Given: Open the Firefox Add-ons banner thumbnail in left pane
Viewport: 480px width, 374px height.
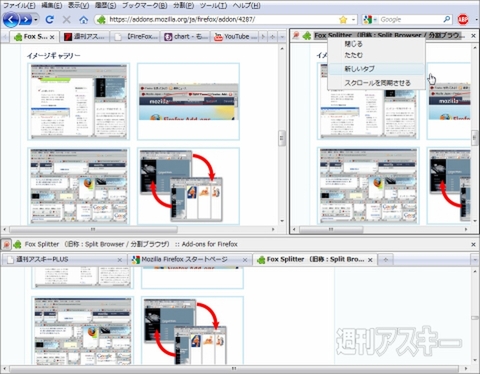Looking at the screenshot, I should (x=188, y=101).
